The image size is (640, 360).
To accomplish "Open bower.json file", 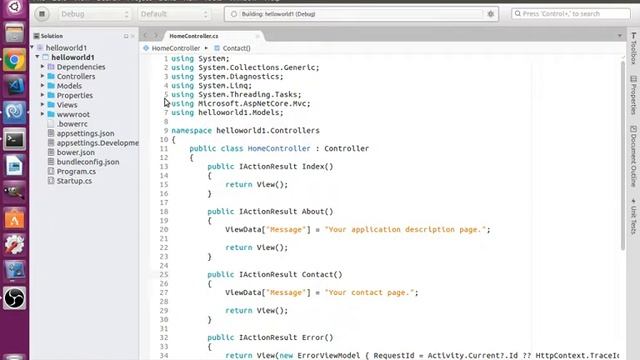I will pos(76,153).
